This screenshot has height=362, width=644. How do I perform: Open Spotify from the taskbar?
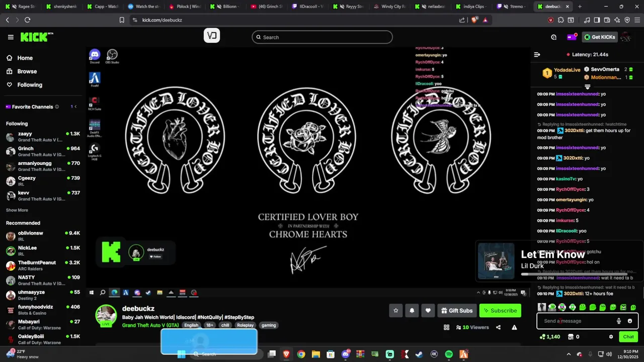(x=449, y=354)
